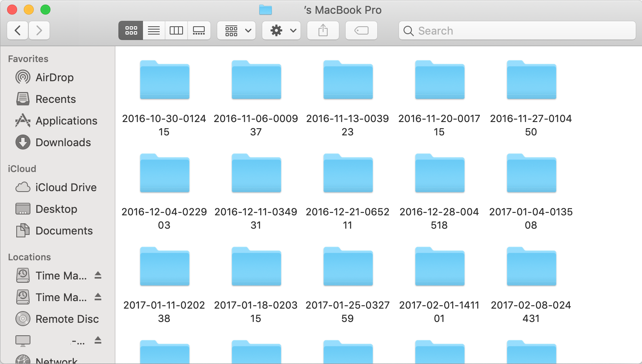Click the Share toolbar button

point(323,30)
